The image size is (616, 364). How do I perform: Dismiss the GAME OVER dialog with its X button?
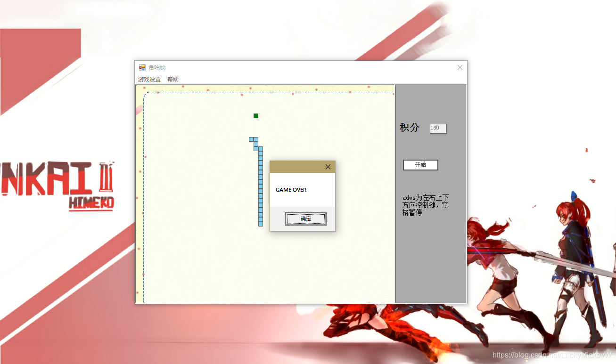click(328, 167)
